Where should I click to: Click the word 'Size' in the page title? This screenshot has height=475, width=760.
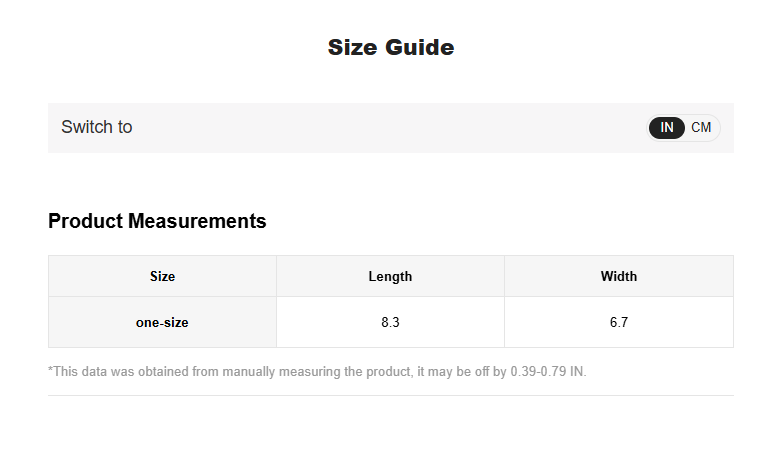(x=350, y=47)
